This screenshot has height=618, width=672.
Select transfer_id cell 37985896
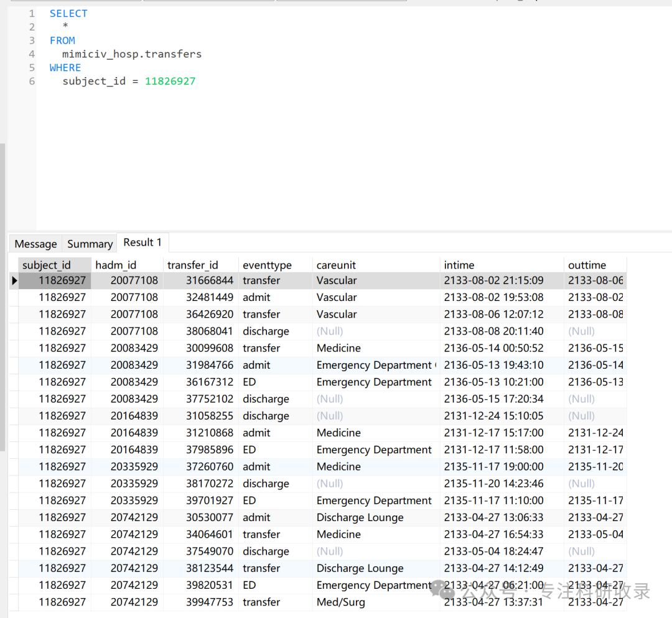tap(200, 450)
